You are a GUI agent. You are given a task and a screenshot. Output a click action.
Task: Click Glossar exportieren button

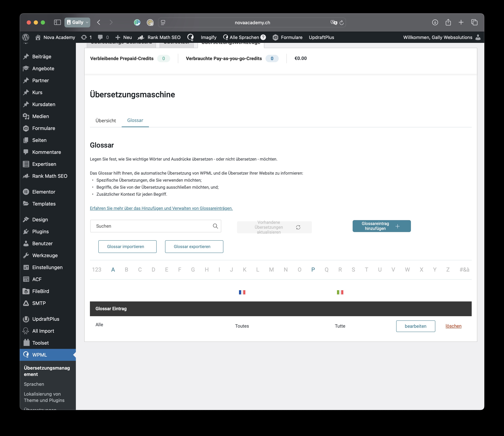click(x=194, y=246)
